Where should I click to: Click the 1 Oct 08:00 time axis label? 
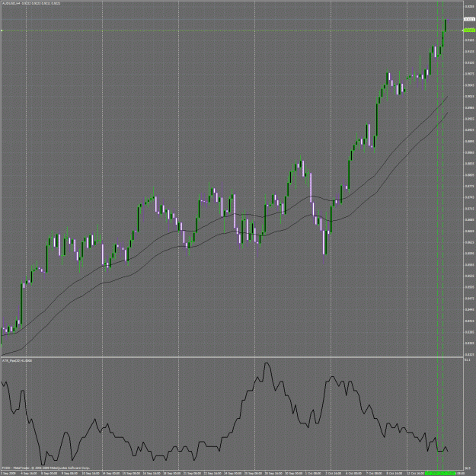[312, 473]
